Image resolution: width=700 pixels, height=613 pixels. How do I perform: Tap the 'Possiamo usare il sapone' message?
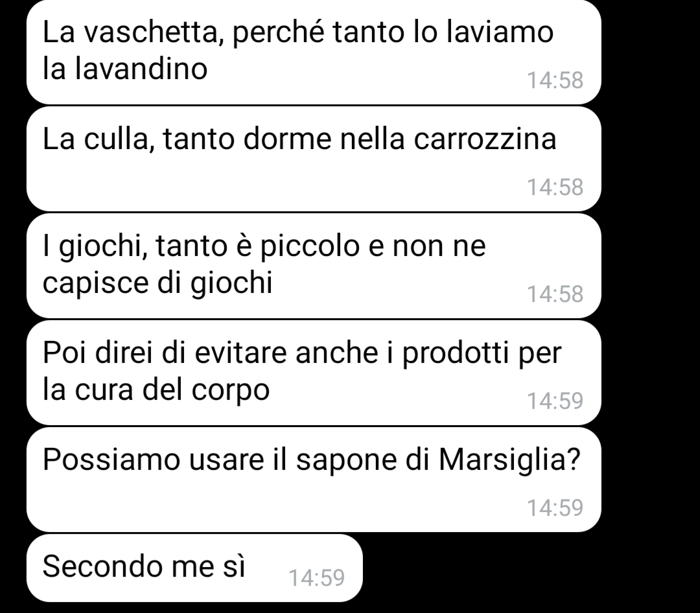[x=314, y=480]
